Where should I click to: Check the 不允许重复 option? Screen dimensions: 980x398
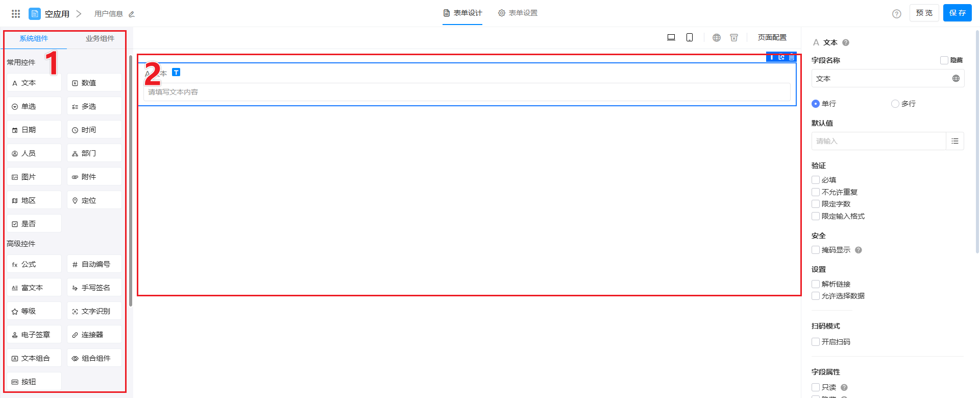point(816,192)
